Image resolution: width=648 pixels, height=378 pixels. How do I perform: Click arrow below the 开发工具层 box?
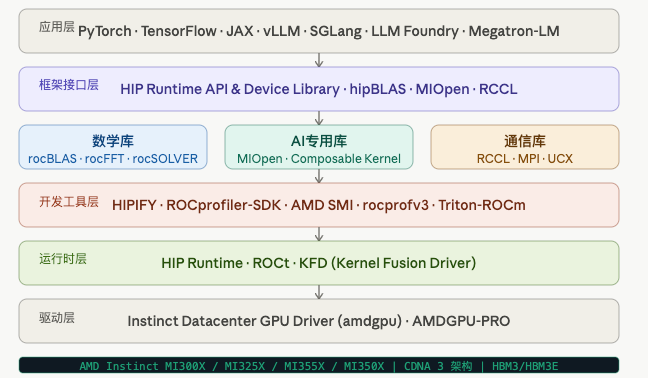coord(319,234)
